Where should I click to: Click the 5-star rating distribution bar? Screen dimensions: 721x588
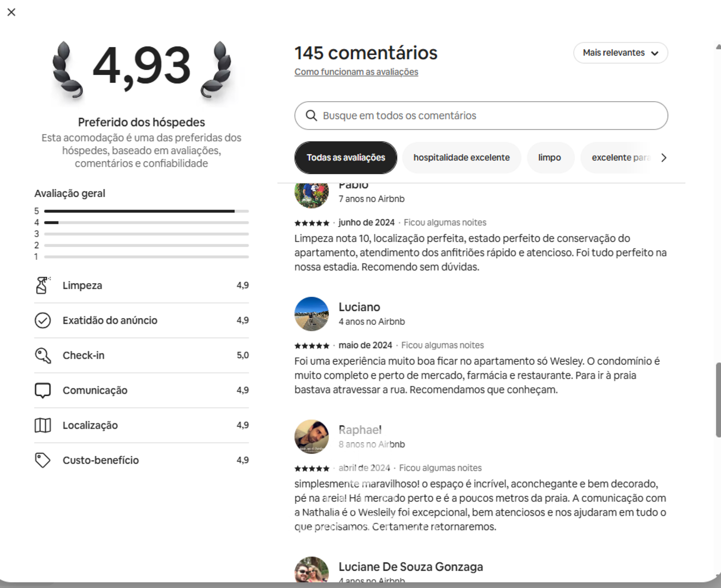pos(146,211)
